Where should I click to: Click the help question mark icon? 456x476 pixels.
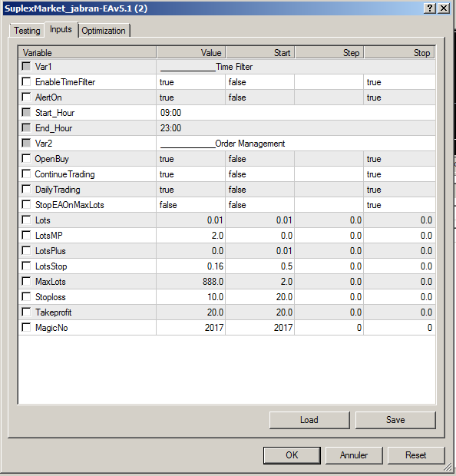click(x=430, y=8)
